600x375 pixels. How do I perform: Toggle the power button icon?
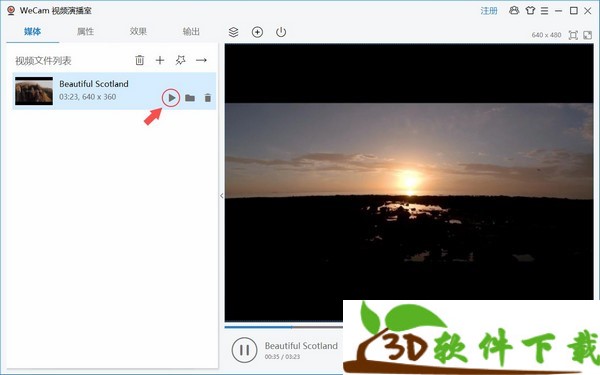[x=281, y=32]
